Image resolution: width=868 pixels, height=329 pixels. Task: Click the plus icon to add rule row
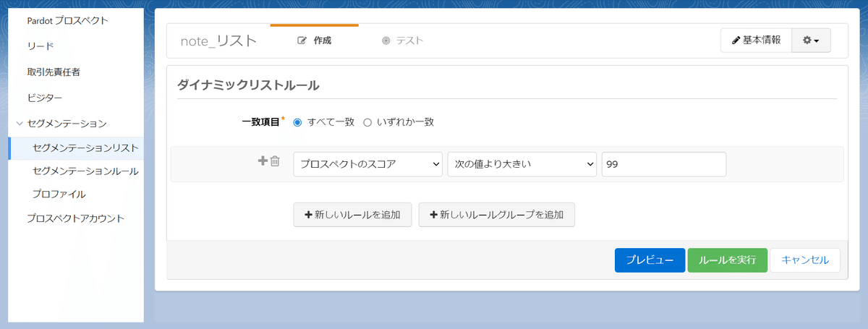[263, 161]
